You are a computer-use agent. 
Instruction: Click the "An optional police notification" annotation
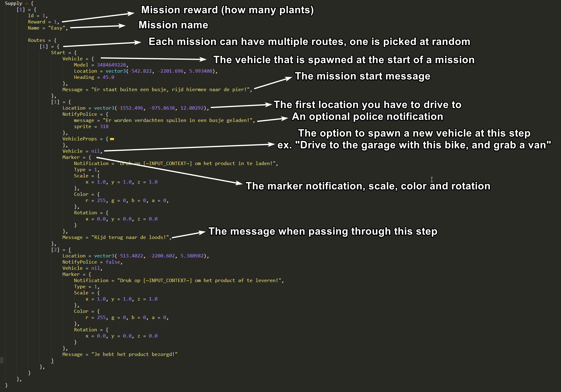367,117
